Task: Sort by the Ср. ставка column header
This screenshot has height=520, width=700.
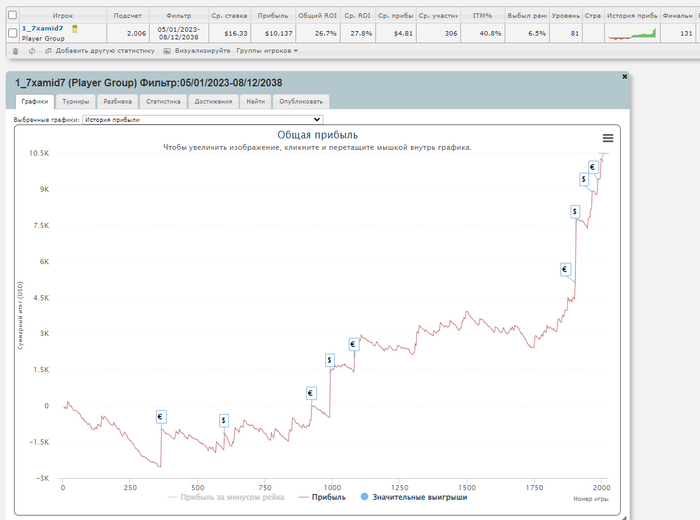Action: point(229,16)
